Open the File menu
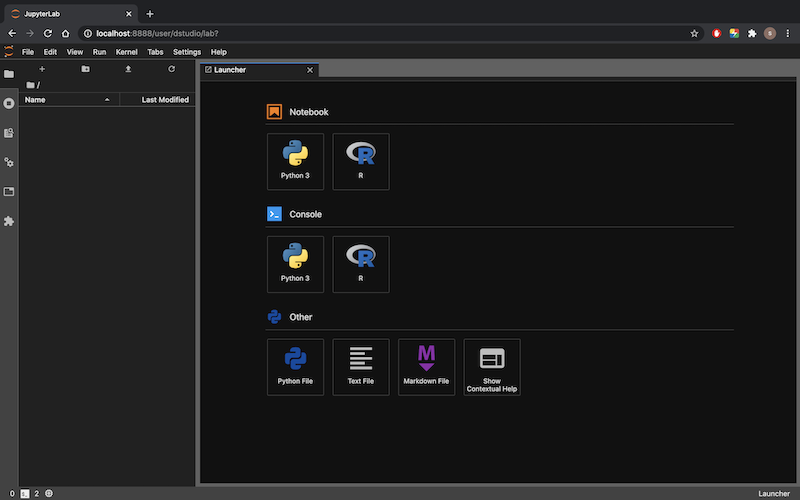The height and width of the screenshot is (500, 800). [28, 52]
